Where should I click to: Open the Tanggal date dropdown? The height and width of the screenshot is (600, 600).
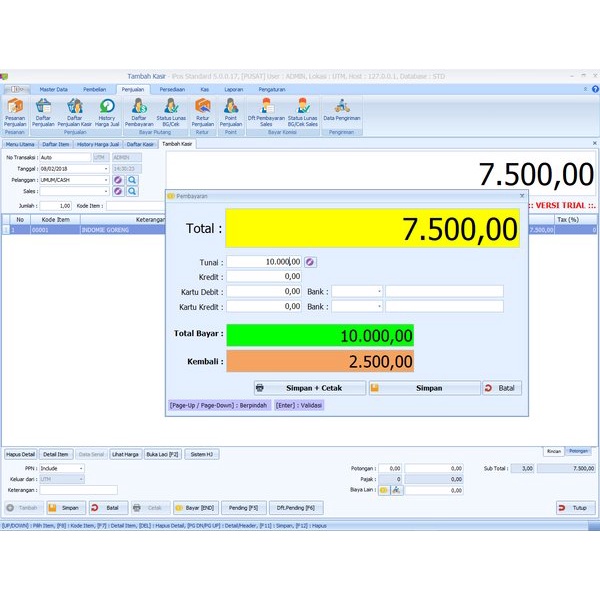coord(106,169)
